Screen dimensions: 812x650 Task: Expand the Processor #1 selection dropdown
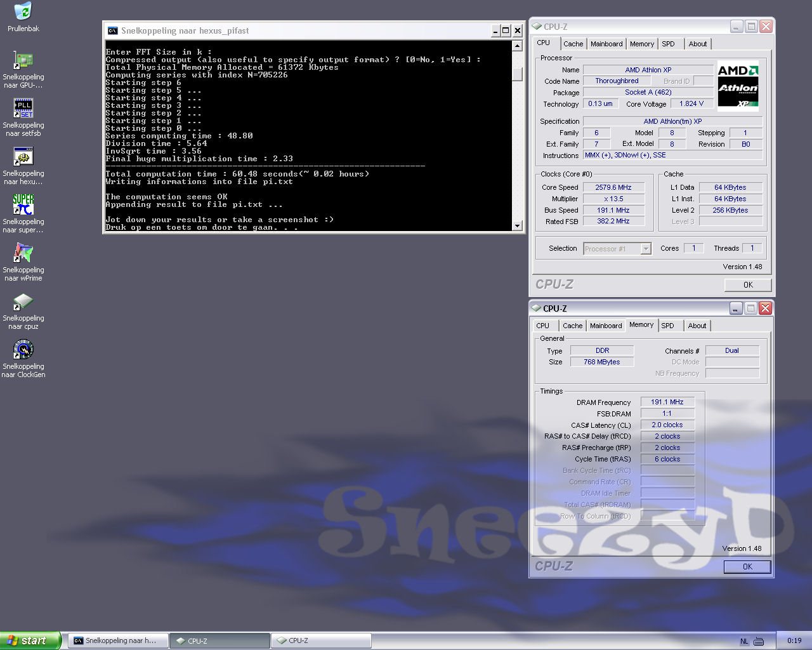[x=646, y=249]
